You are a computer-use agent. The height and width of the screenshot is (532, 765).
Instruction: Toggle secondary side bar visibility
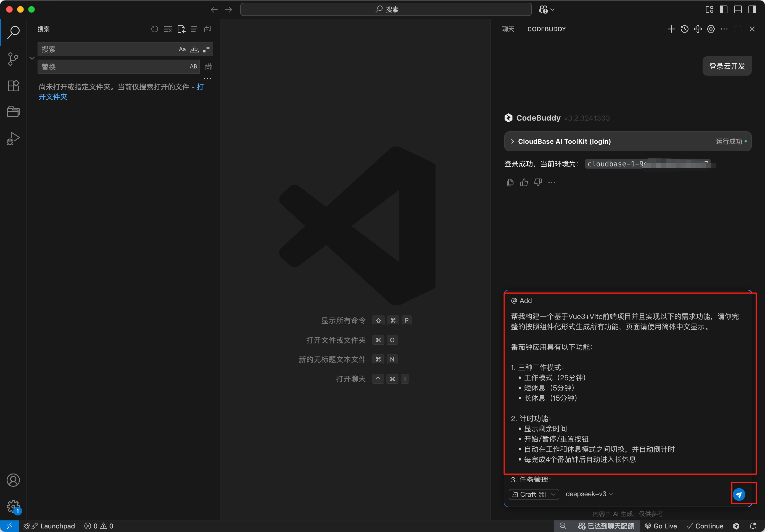click(x=752, y=10)
